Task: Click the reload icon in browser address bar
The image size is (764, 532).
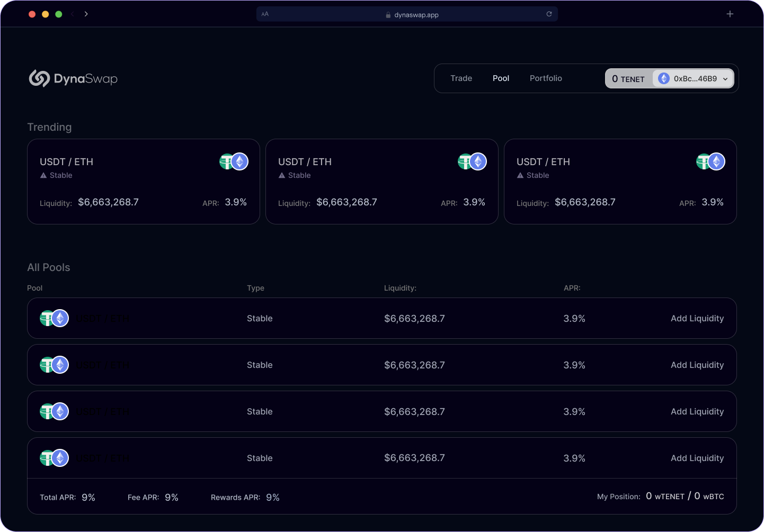Action: 549,14
